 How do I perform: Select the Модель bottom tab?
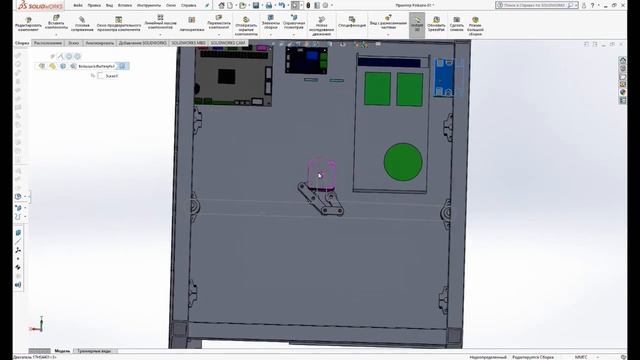(x=62, y=351)
